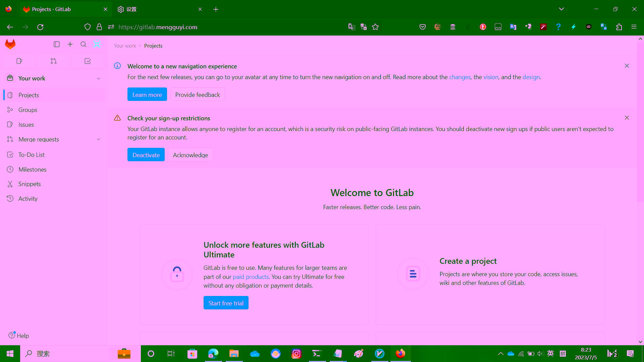644x362 pixels.
Task: Open Snippets from the sidebar
Action: pos(30,184)
